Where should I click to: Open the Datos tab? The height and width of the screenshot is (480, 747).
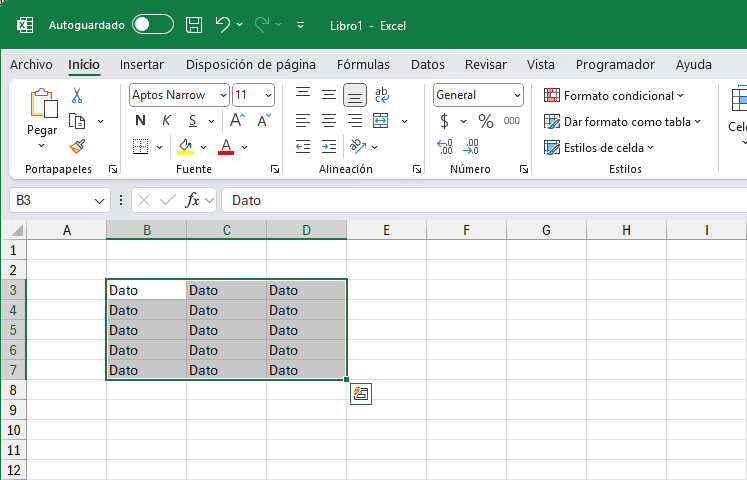(428, 64)
